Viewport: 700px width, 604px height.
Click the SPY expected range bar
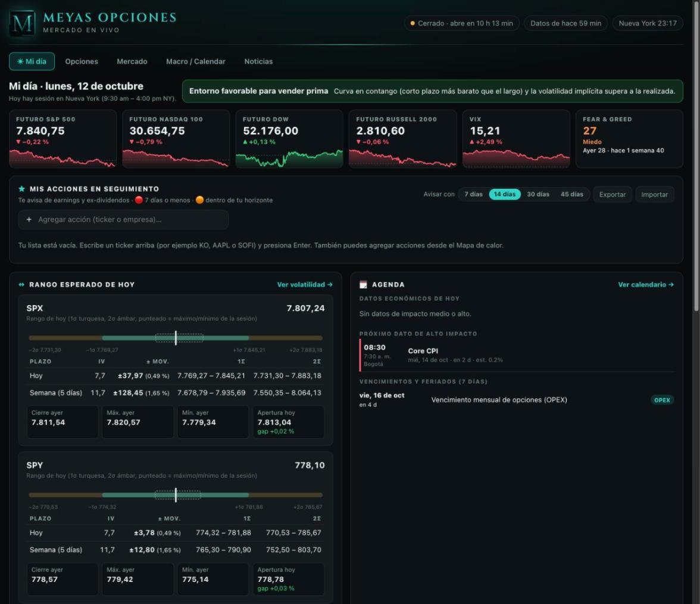pos(176,494)
